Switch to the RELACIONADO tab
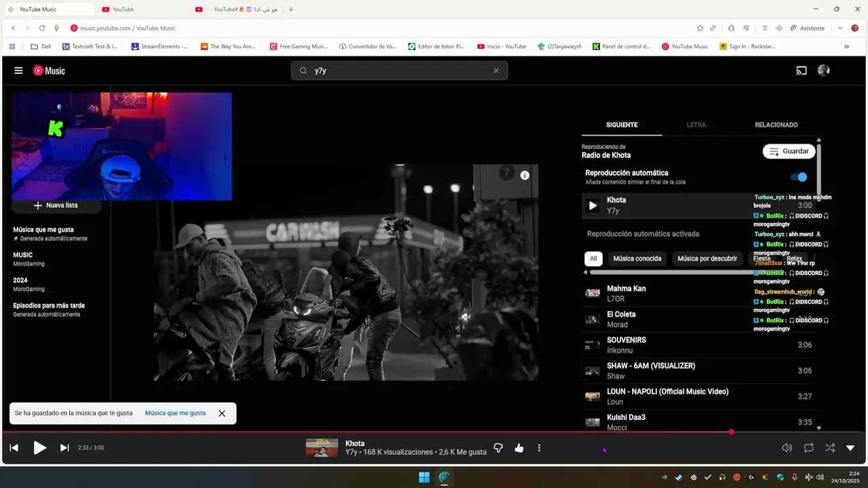This screenshot has width=868, height=488. coord(776,125)
